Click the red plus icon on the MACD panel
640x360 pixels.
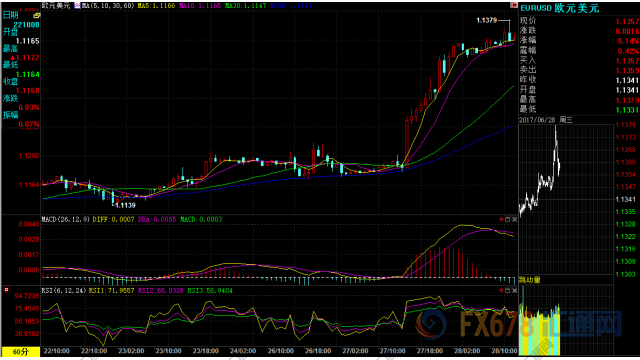[x=501, y=220]
